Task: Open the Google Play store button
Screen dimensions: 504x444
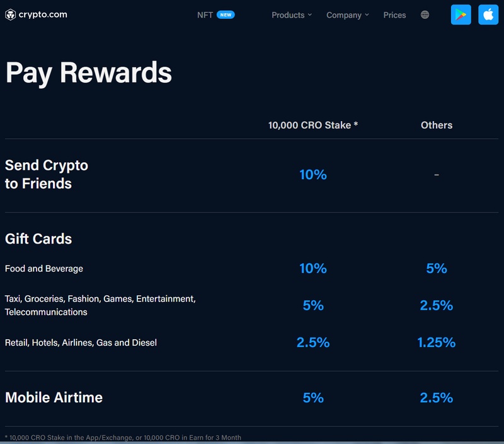Action: (461, 15)
